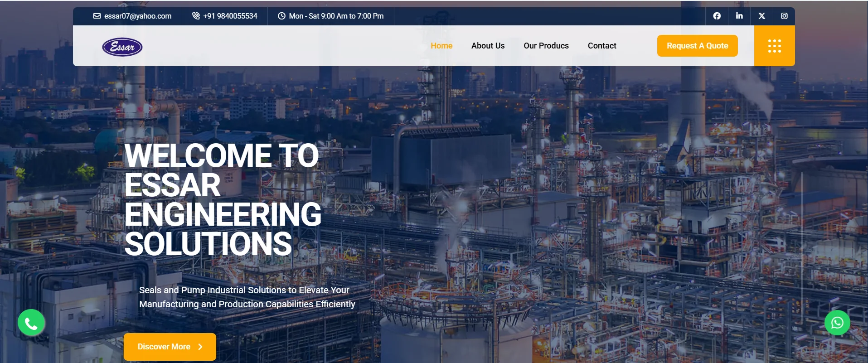
Task: Open the Instagram social icon
Action: 784,16
